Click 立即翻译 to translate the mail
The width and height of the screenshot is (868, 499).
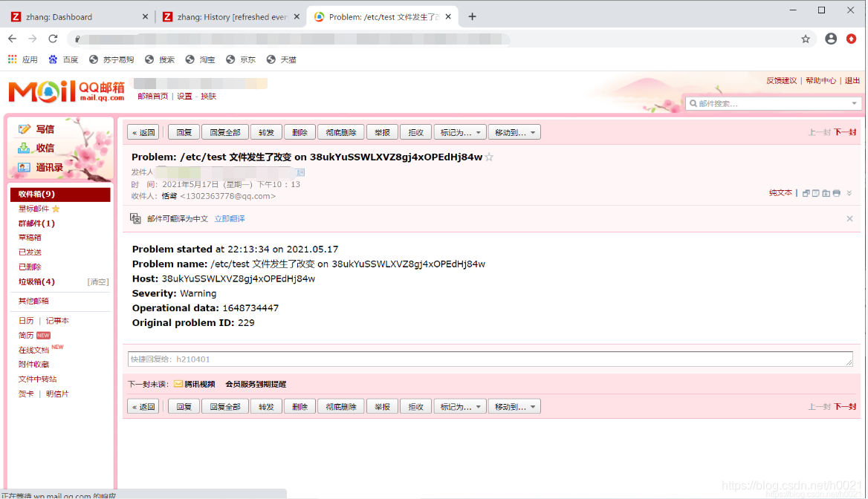230,218
